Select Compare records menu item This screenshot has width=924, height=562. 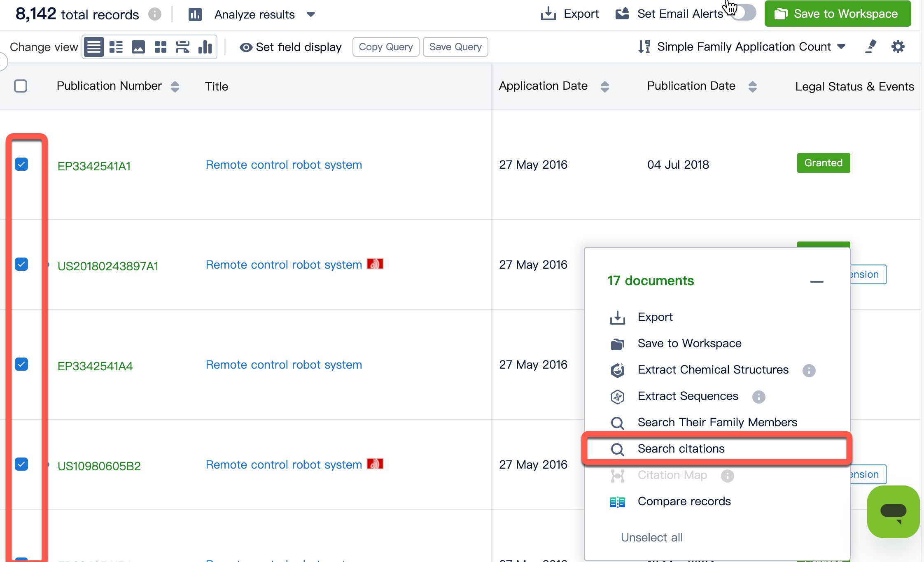click(x=684, y=501)
